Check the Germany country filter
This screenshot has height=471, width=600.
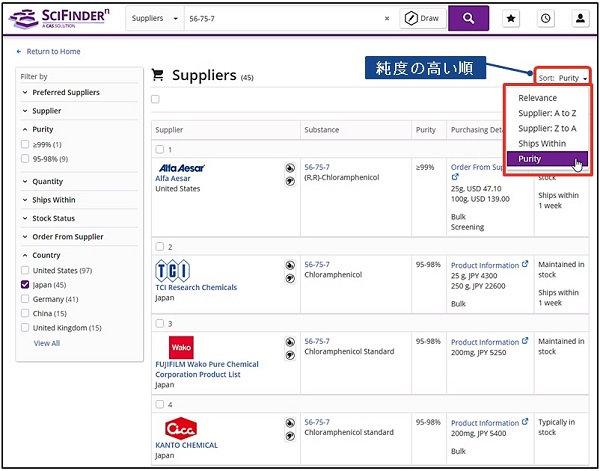[x=25, y=299]
